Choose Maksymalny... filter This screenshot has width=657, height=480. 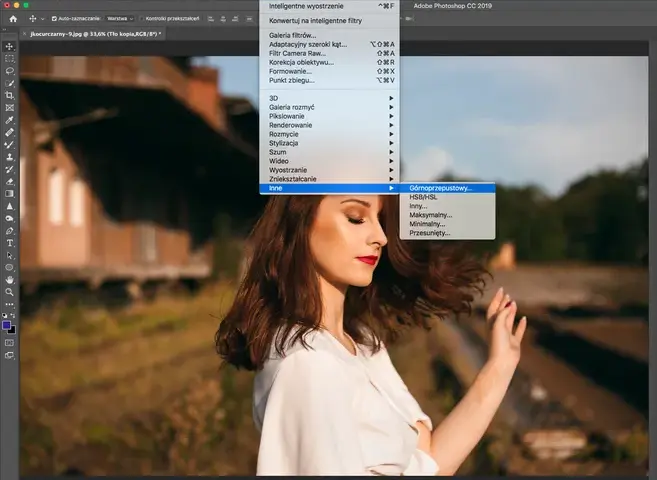coord(447,215)
